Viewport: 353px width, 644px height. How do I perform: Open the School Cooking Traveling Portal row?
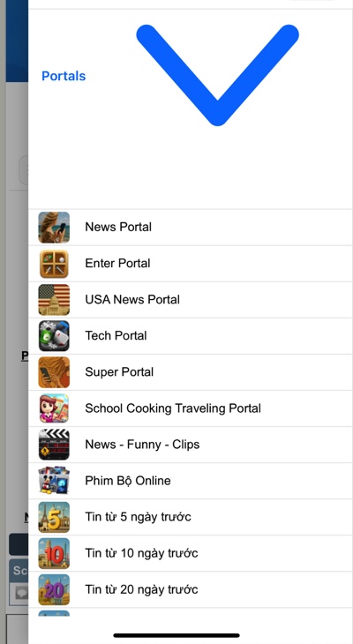[x=191, y=408]
